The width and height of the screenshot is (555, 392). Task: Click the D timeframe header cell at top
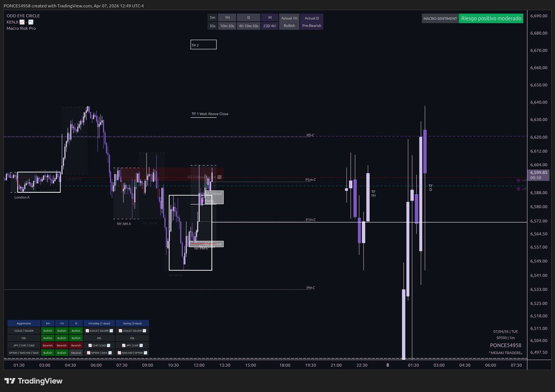248,18
